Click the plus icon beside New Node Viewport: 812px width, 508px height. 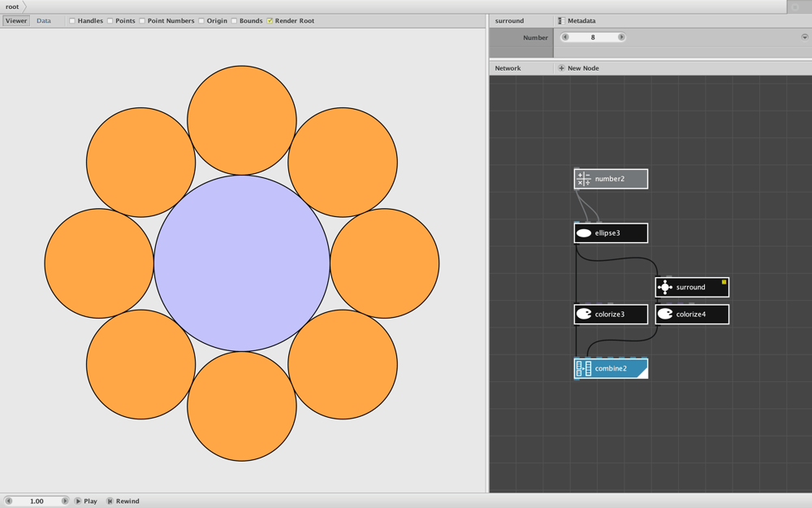click(x=561, y=68)
